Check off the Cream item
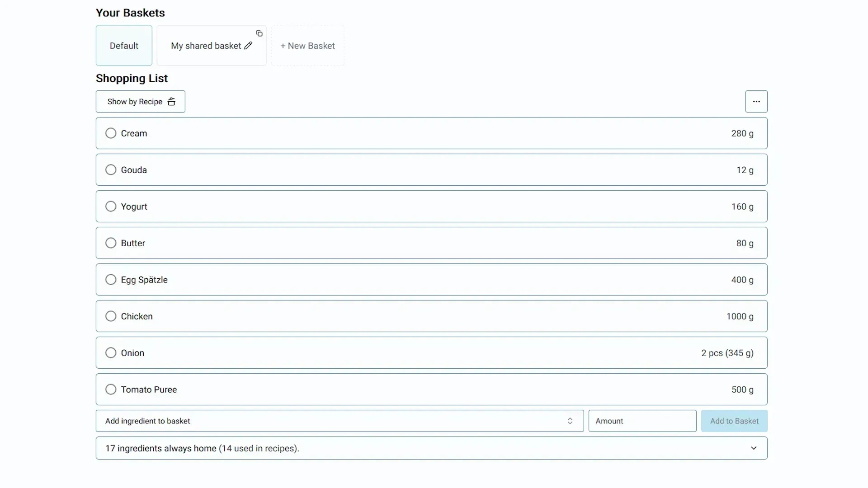 coord(111,133)
